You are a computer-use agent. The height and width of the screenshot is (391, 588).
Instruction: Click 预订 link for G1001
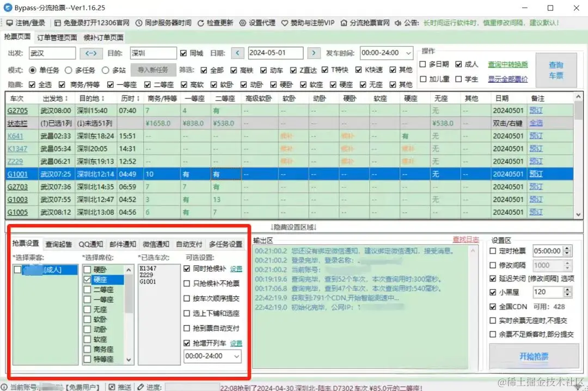coord(536,174)
